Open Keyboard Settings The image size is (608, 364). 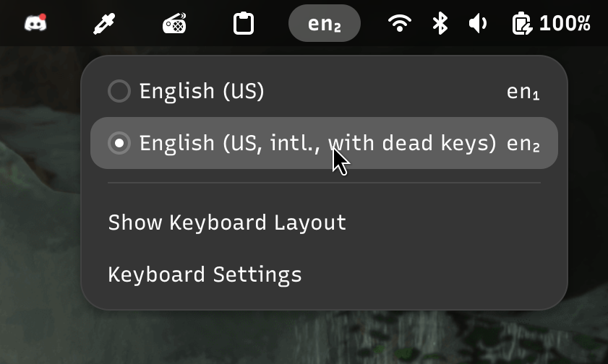pos(205,274)
